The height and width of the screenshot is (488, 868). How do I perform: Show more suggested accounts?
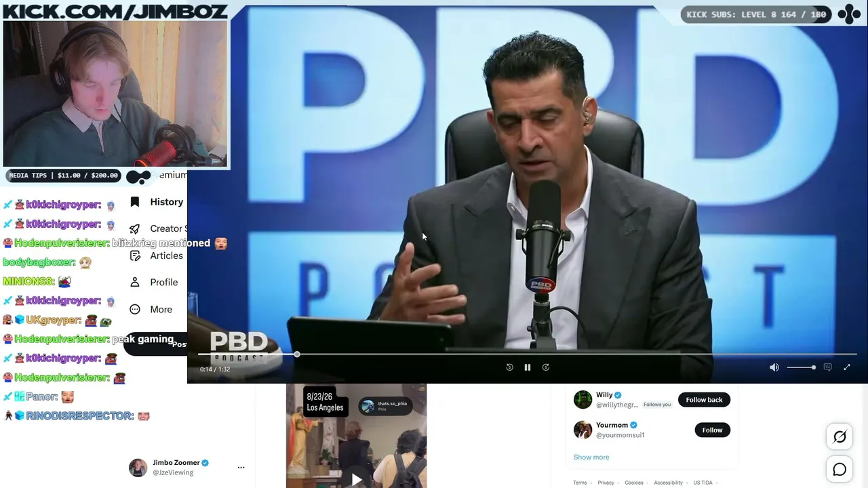[591, 457]
